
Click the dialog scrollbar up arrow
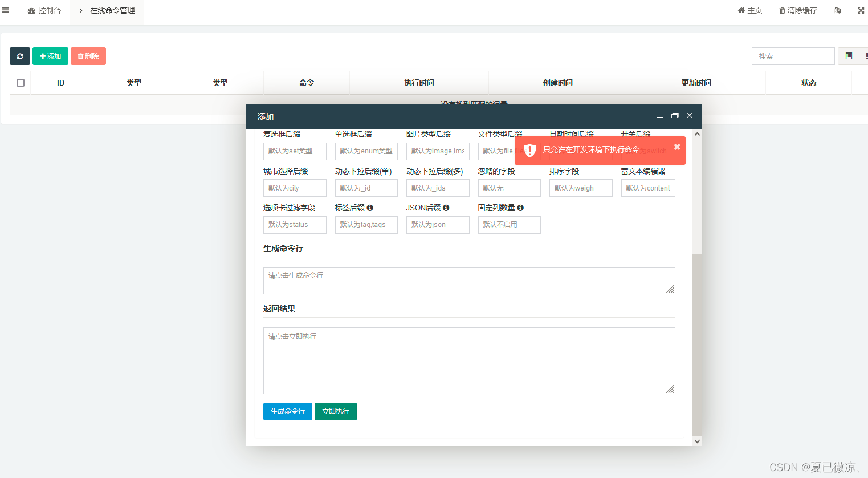(697, 135)
